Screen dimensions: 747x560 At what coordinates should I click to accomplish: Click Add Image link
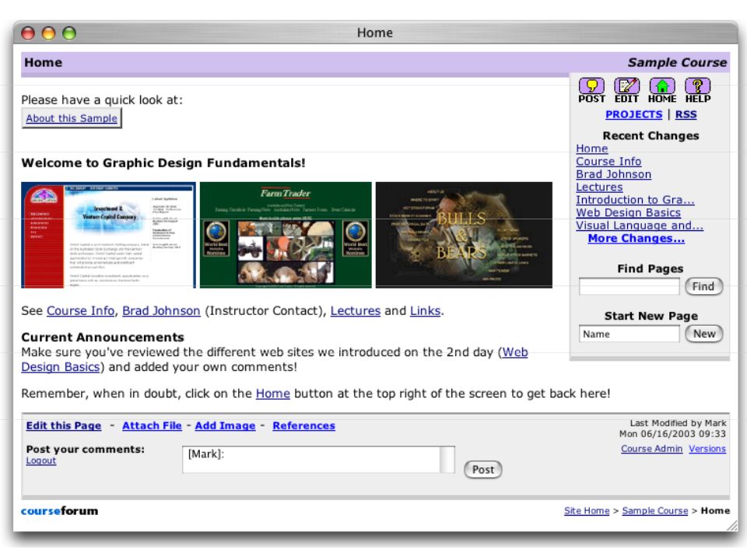click(x=225, y=425)
